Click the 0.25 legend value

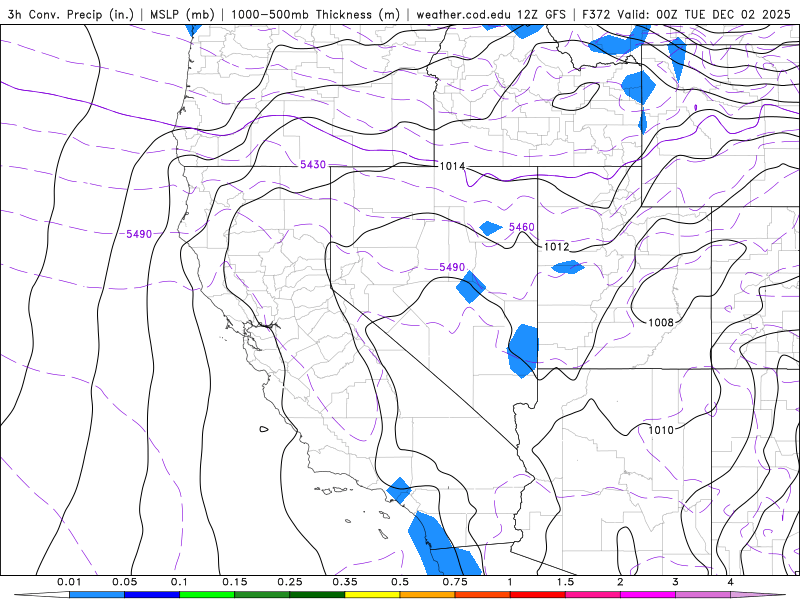pos(289,582)
